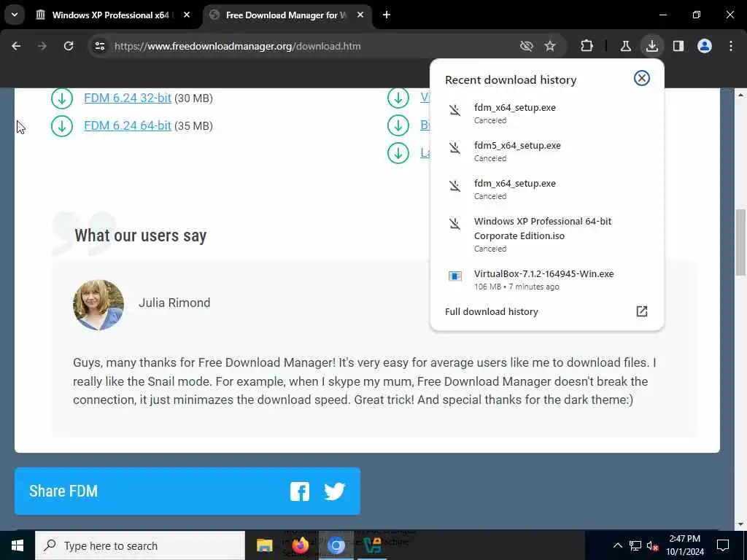Close the Free Download Manager tab
The width and height of the screenshot is (747, 560).
point(360,15)
